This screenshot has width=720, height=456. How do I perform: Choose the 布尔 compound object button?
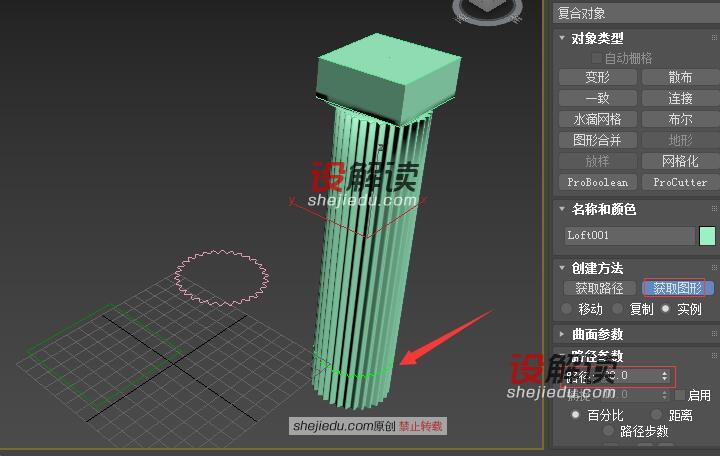point(680,119)
